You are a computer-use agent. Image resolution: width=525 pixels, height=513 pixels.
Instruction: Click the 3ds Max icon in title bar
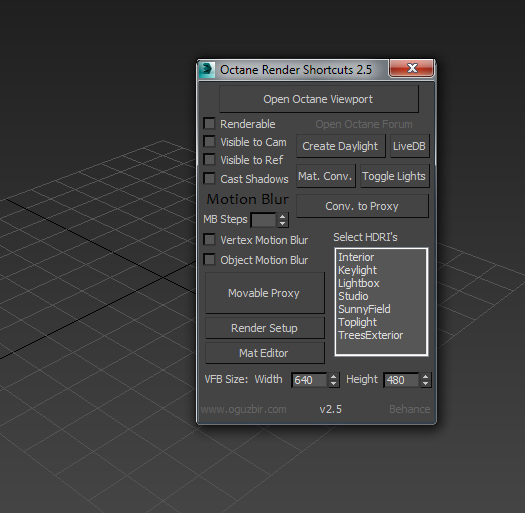coord(207,70)
